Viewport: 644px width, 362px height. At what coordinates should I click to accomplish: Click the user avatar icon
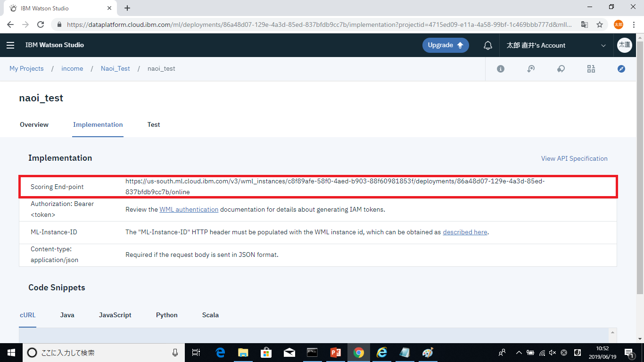tap(625, 45)
